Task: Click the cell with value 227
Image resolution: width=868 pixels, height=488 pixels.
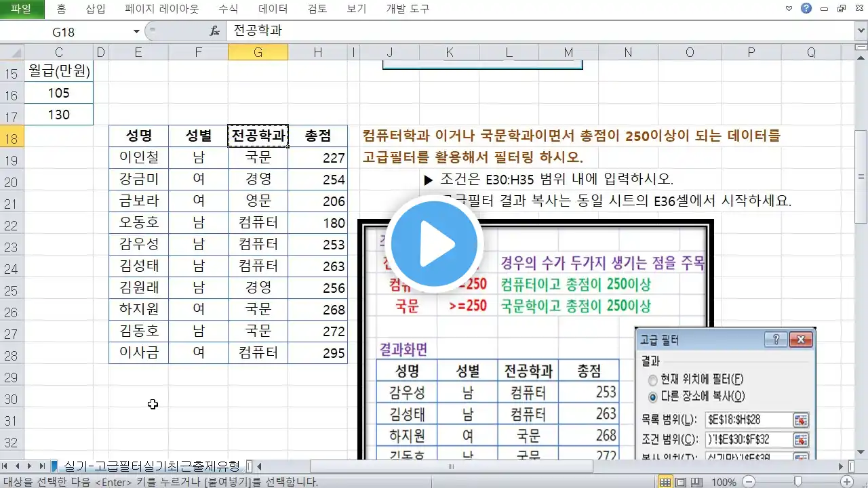Action: point(317,158)
